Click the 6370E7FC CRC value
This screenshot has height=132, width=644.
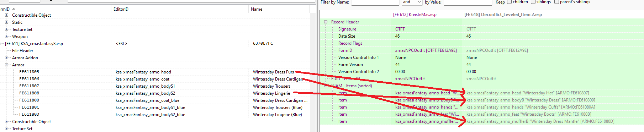(x=263, y=43)
